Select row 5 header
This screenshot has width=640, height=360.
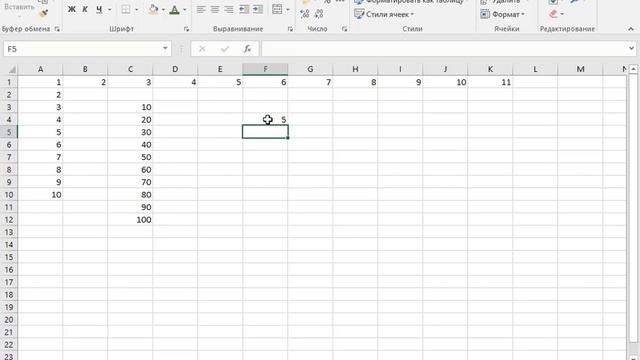[x=9, y=132]
